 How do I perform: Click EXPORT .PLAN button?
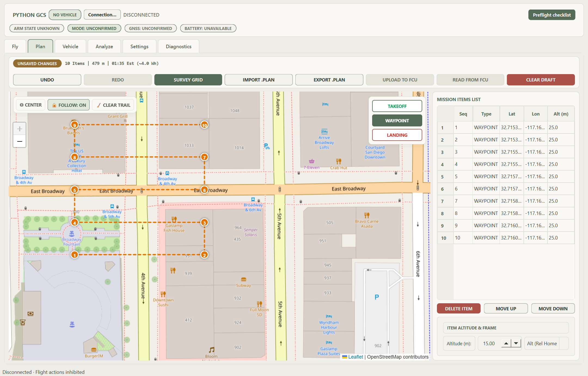(329, 80)
